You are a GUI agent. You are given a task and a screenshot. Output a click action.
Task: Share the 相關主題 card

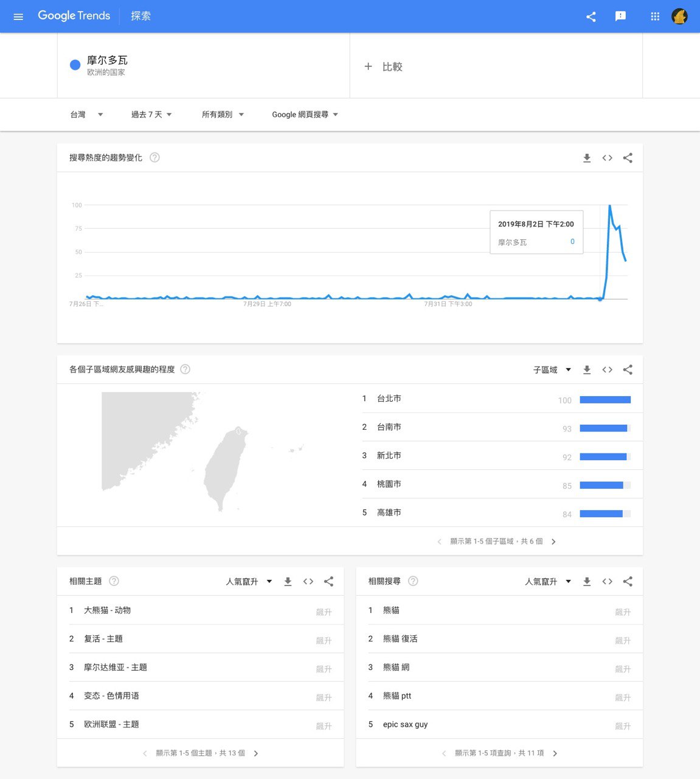click(x=328, y=582)
